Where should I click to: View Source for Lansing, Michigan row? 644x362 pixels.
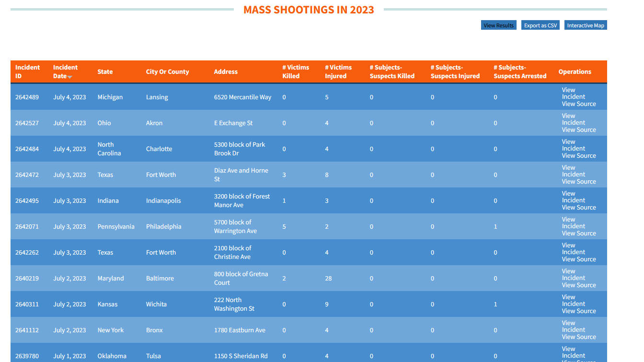tap(579, 104)
